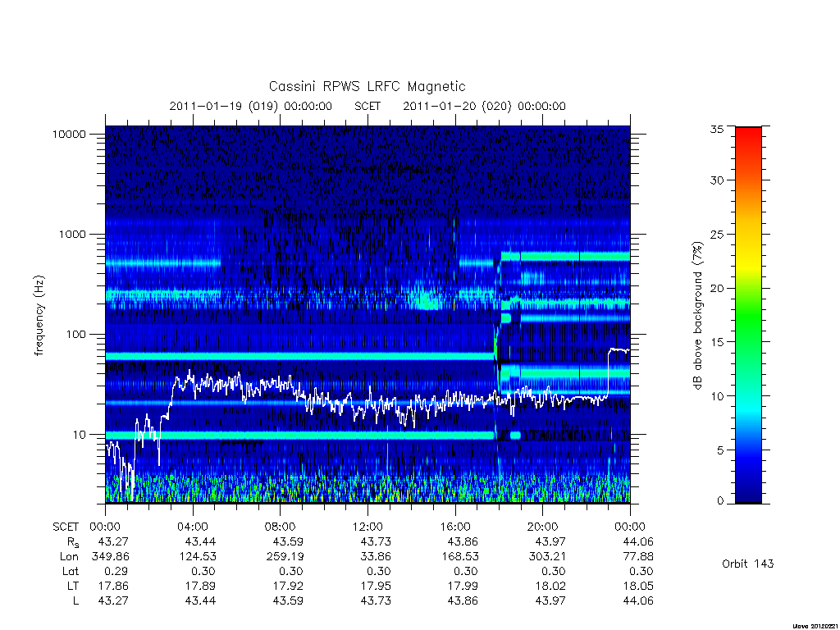
Task: Click the '5' color bar label
Action: [720, 450]
